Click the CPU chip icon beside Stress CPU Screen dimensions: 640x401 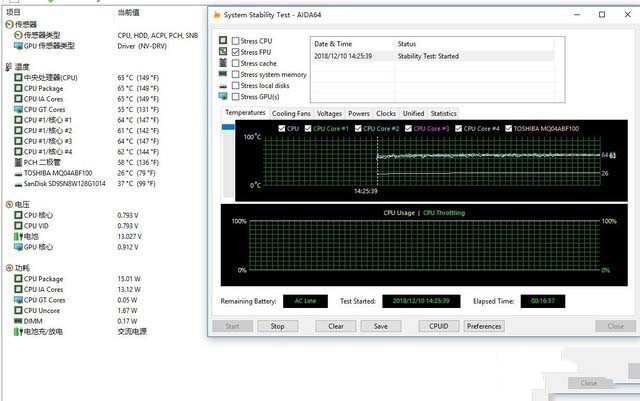click(222, 41)
